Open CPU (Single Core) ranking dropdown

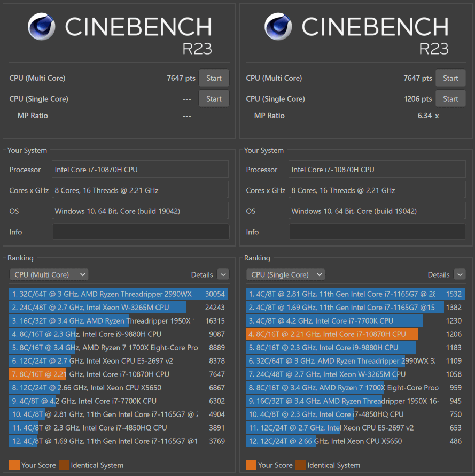[285, 274]
